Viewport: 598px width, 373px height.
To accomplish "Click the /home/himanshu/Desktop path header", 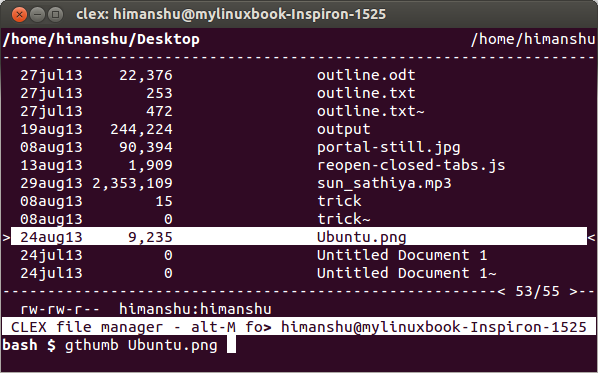I will tap(101, 39).
